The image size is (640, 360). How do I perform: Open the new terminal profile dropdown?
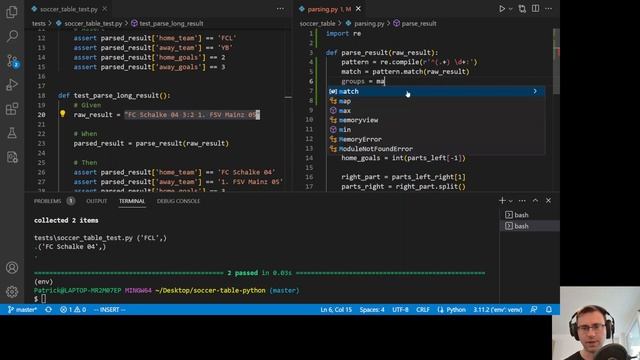(511, 201)
